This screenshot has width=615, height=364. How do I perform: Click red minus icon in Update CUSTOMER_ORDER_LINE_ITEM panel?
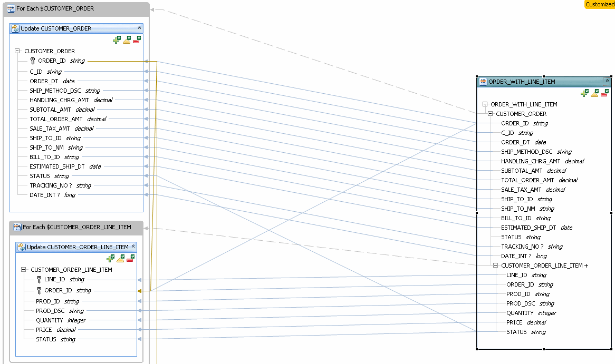click(x=131, y=258)
